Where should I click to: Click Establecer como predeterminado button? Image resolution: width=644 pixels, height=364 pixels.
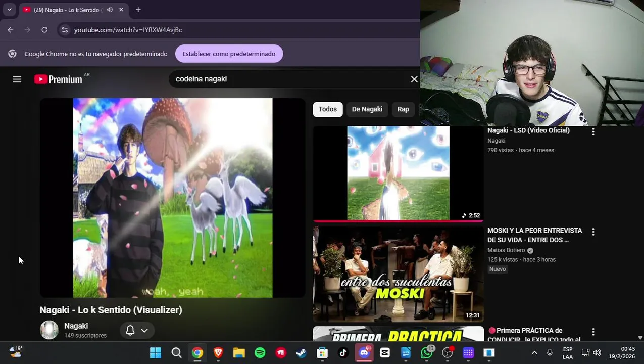229,54
